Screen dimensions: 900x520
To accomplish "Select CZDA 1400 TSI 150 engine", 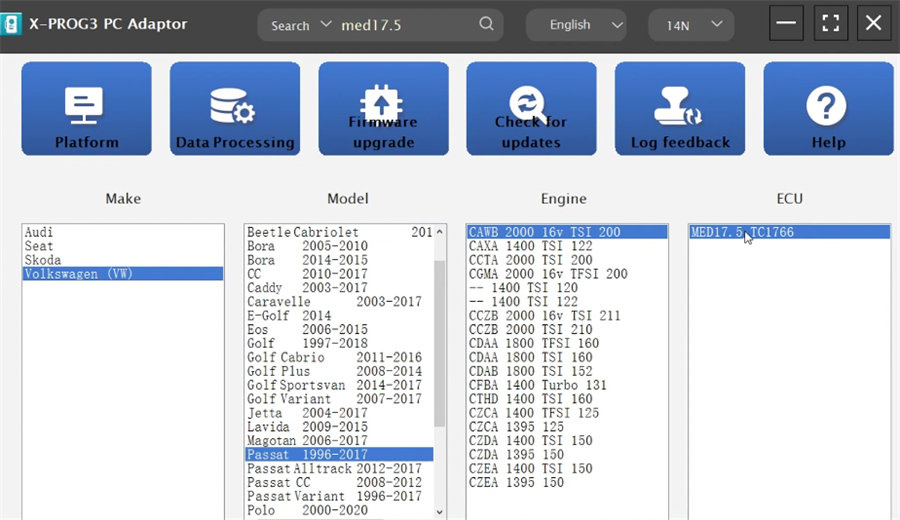I will point(567,440).
